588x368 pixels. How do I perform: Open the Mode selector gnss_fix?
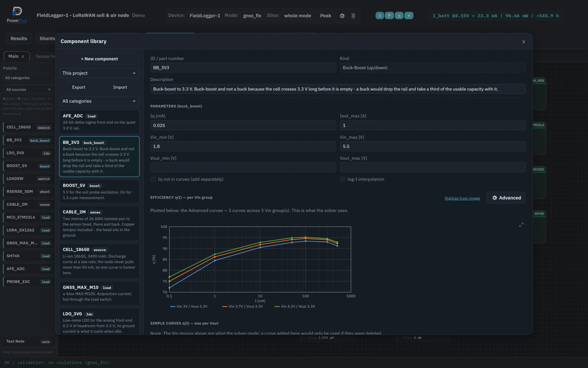point(252,16)
